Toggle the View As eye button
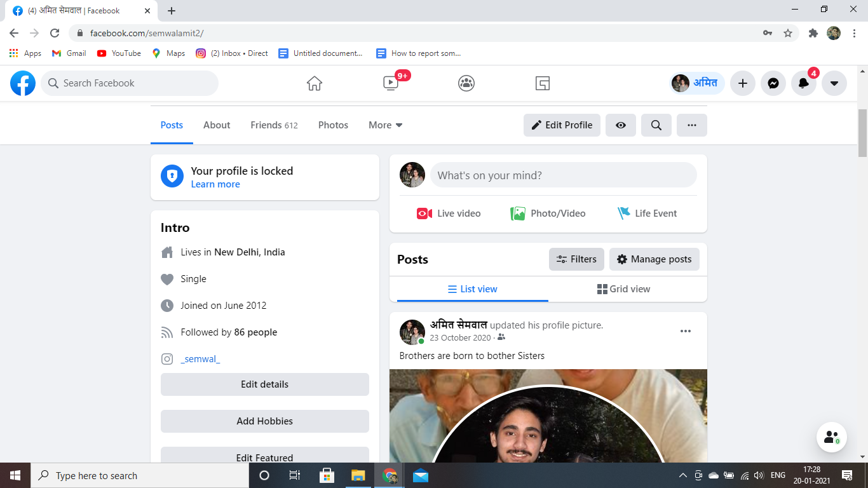The width and height of the screenshot is (868, 488). coord(621,125)
